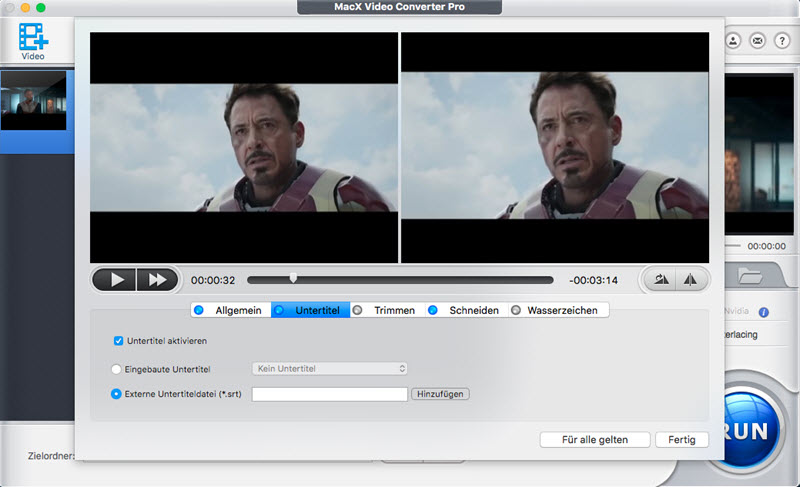Click the 00:00:00 time in main window

click(x=766, y=246)
